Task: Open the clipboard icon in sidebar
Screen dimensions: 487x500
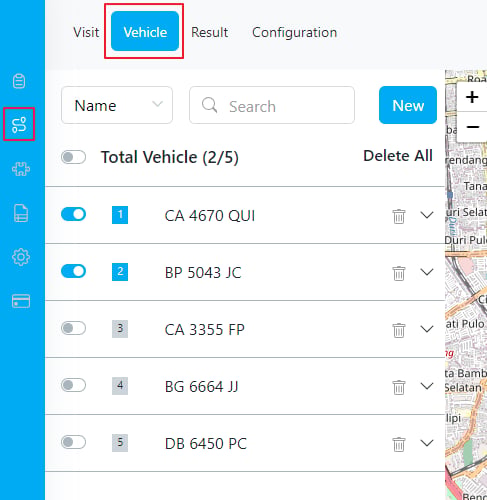Action: [x=19, y=81]
